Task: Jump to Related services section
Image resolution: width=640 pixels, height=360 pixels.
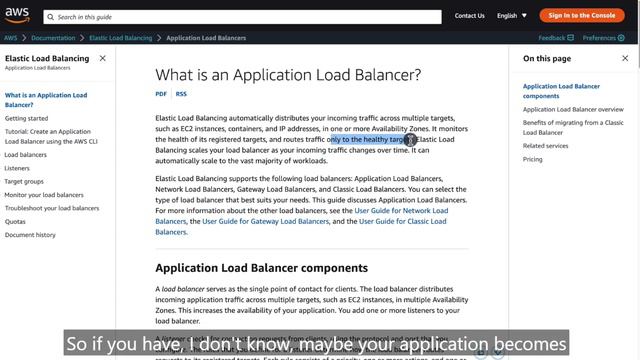Action: (545, 146)
